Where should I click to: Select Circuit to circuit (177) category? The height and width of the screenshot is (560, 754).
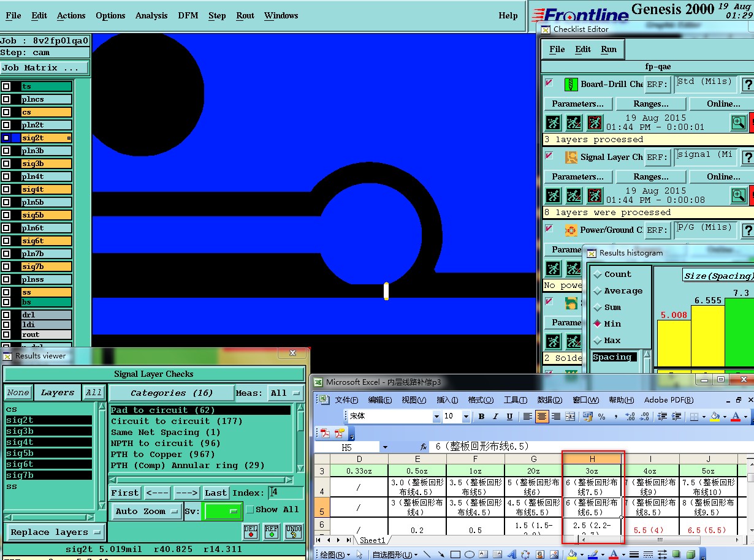coord(177,421)
